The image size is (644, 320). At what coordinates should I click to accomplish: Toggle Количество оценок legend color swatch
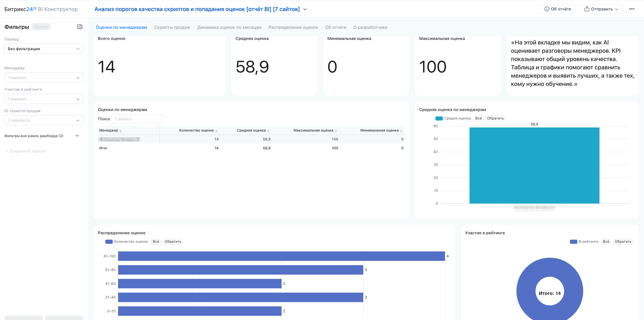(x=109, y=242)
